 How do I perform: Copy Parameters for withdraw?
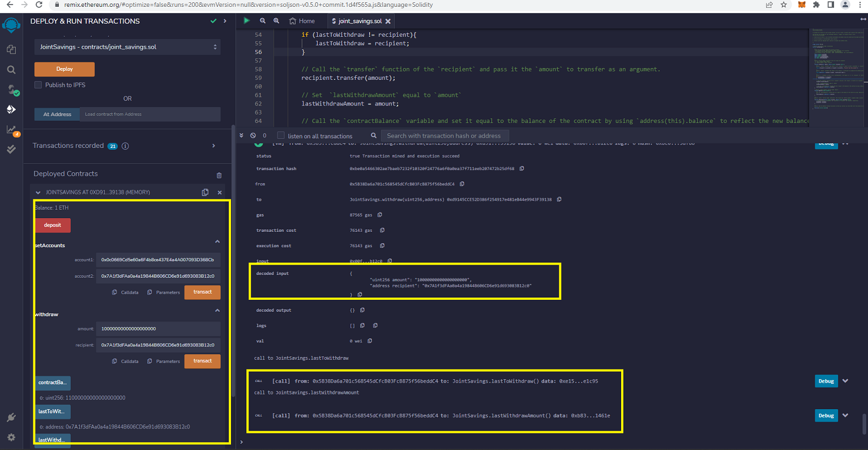click(x=163, y=361)
